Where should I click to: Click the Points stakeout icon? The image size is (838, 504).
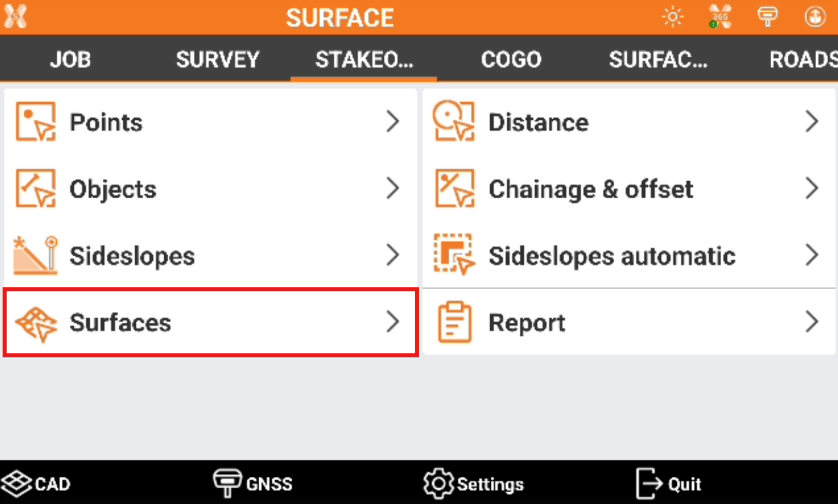tap(35, 122)
